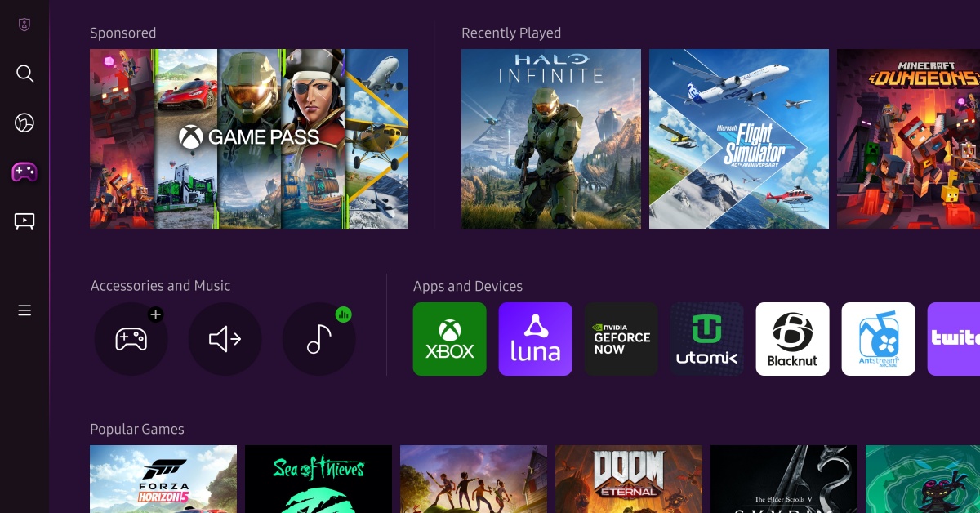Select the "Apps and Devices" heading
The width and height of the screenshot is (980, 513).
pyautogui.click(x=468, y=287)
